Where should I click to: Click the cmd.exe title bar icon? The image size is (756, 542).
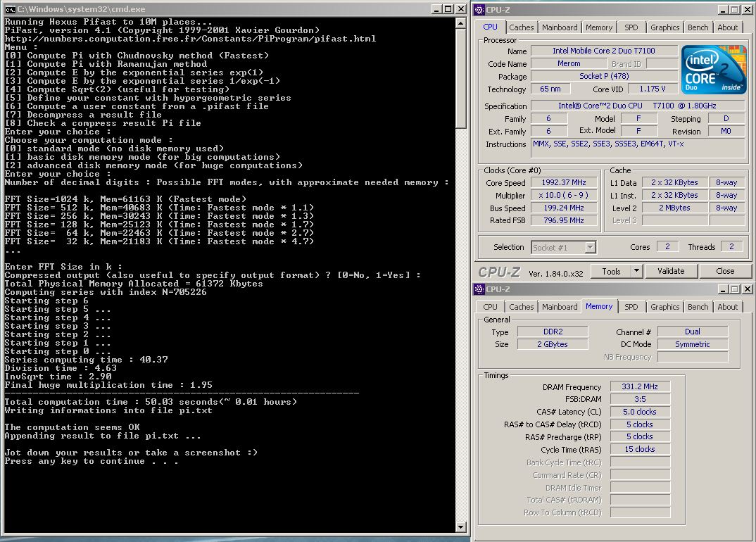[10, 9]
